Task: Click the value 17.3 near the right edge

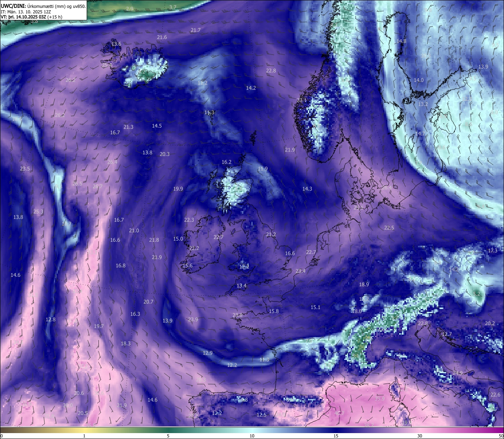Action: [493, 250]
